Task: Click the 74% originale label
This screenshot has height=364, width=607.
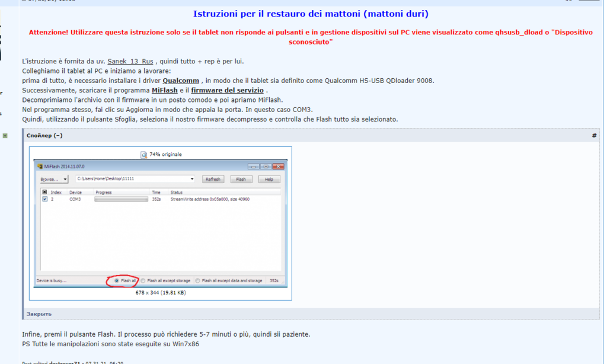Action: (165, 155)
